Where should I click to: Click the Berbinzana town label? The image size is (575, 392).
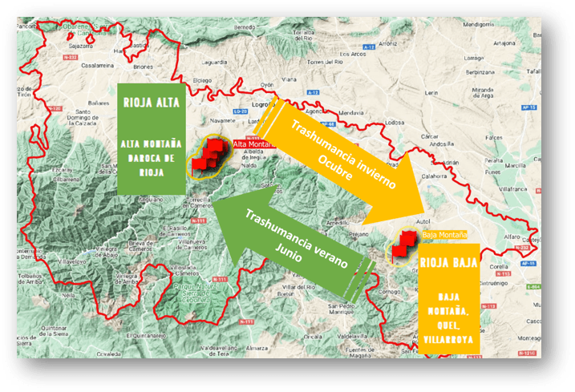pos(480,73)
